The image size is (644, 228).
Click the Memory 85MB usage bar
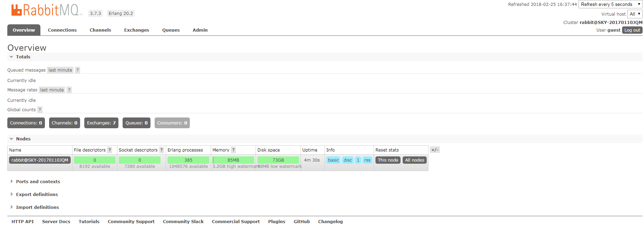click(233, 160)
